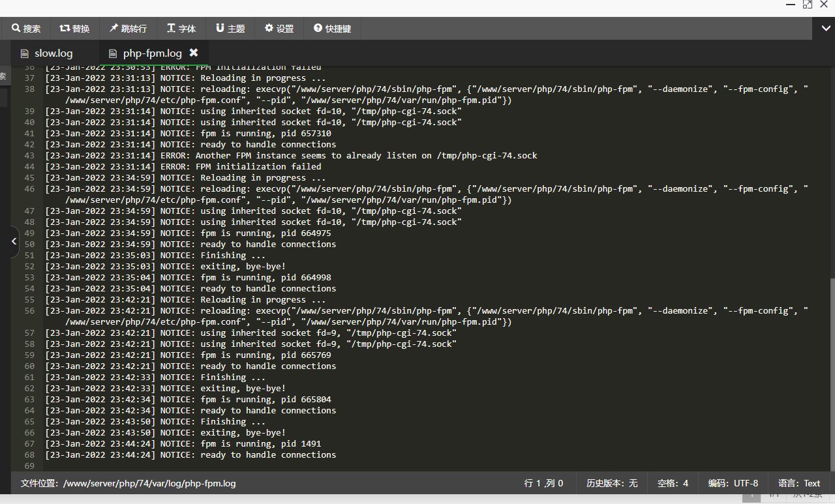This screenshot has width=835, height=504.
Task: Click line 44 'FPM initialization failed' error
Action: 183,166
